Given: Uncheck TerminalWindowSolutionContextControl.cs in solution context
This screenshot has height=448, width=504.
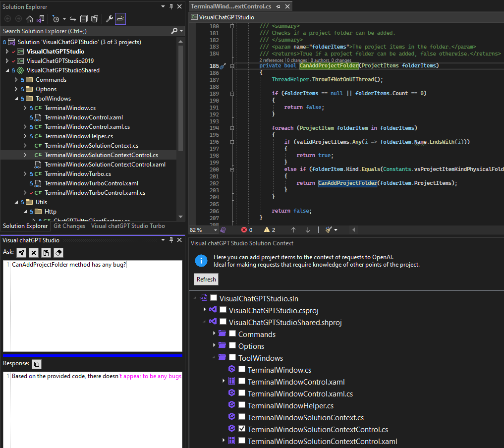Looking at the screenshot, I should pyautogui.click(x=241, y=429).
